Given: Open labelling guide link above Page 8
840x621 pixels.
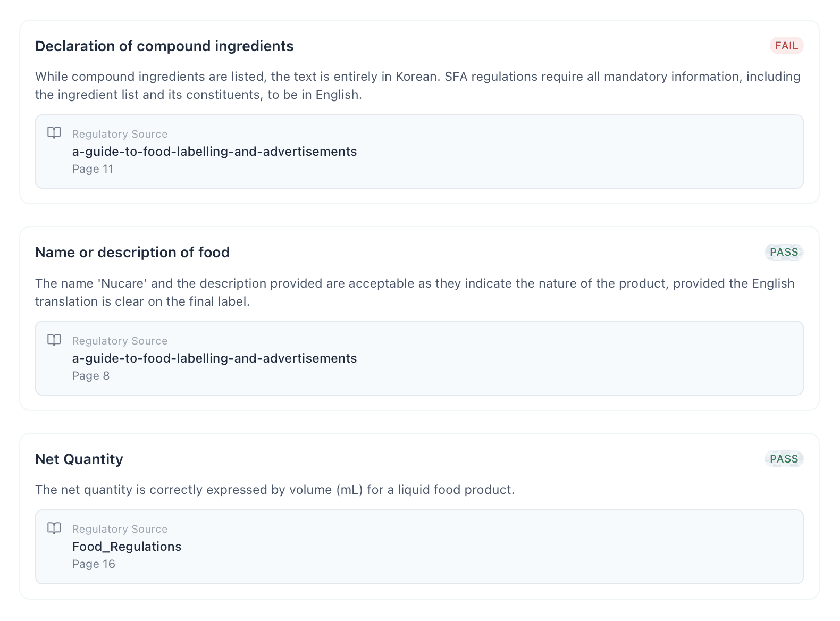Looking at the screenshot, I should point(214,358).
